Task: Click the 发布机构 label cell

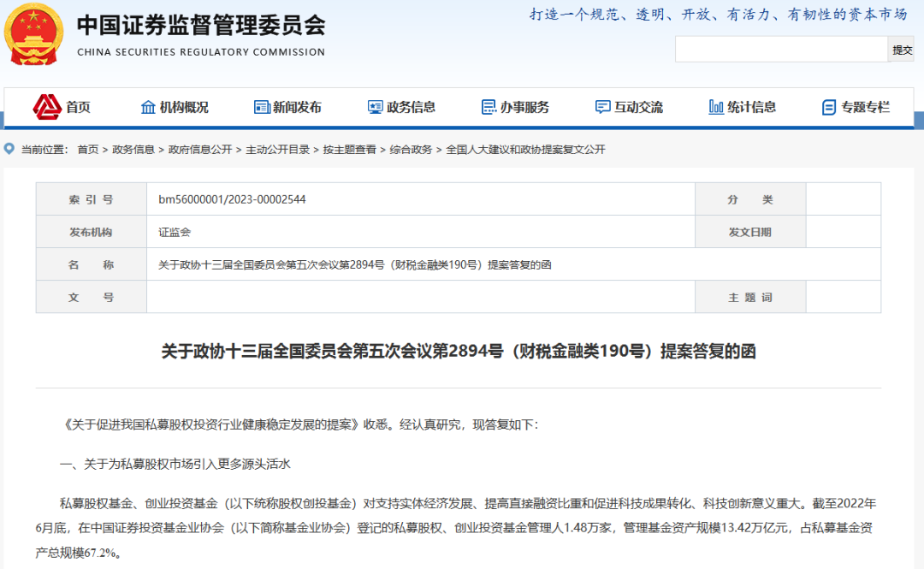Action: [92, 232]
